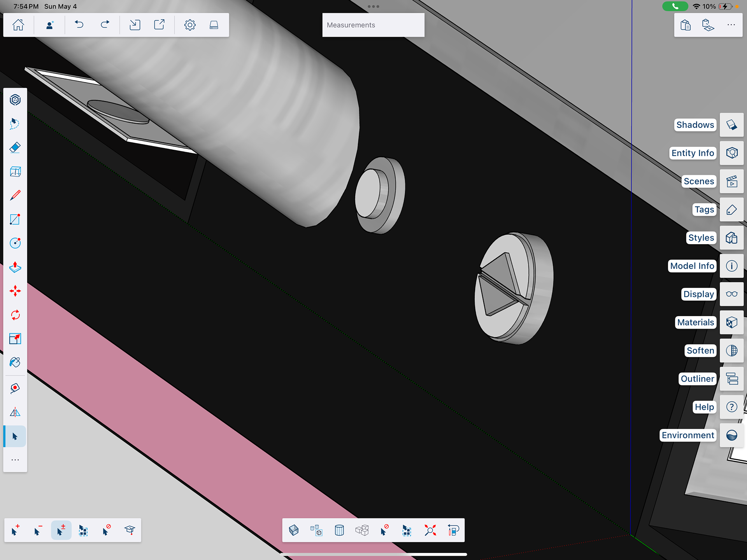Viewport: 747px width, 560px height.
Task: Enable add-to-selection mode
Action: tap(15, 530)
